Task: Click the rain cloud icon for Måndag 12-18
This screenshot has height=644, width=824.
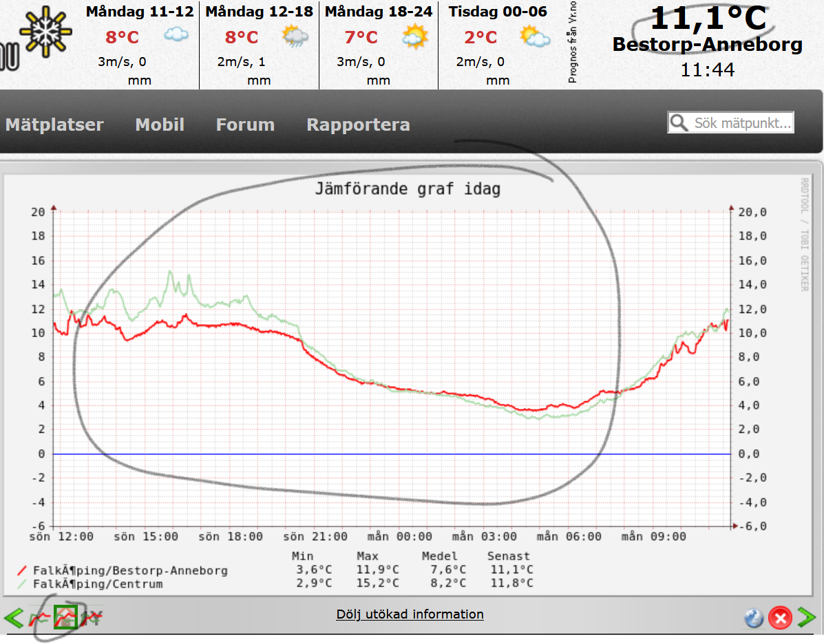Action: point(295,36)
